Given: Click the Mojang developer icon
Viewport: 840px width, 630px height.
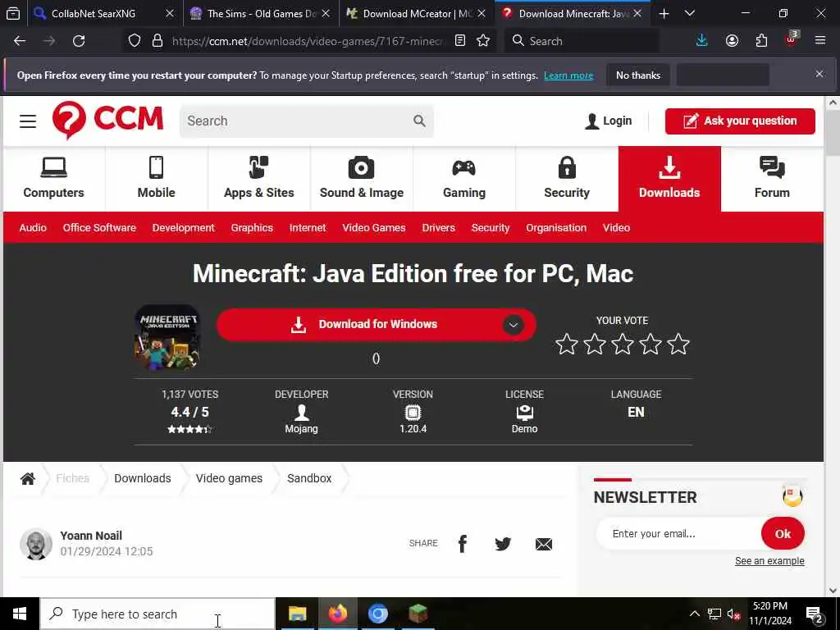Looking at the screenshot, I should tap(302, 413).
